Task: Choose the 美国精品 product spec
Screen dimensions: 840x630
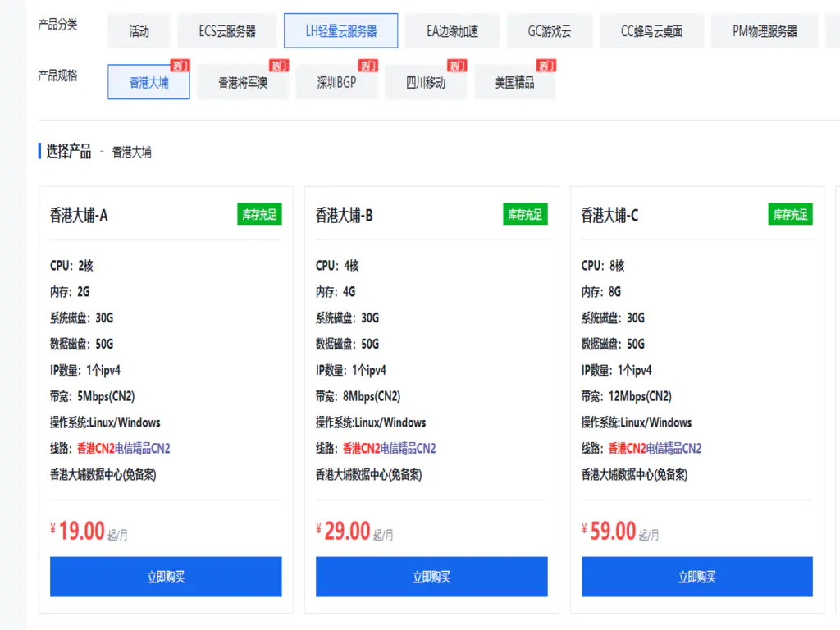Action: (x=514, y=82)
